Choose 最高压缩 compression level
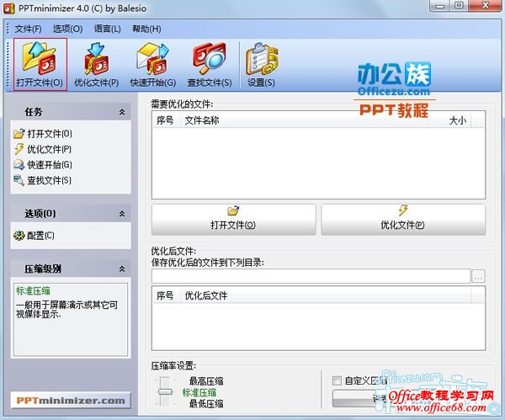Screen dimensions: 505x420 click(206, 381)
